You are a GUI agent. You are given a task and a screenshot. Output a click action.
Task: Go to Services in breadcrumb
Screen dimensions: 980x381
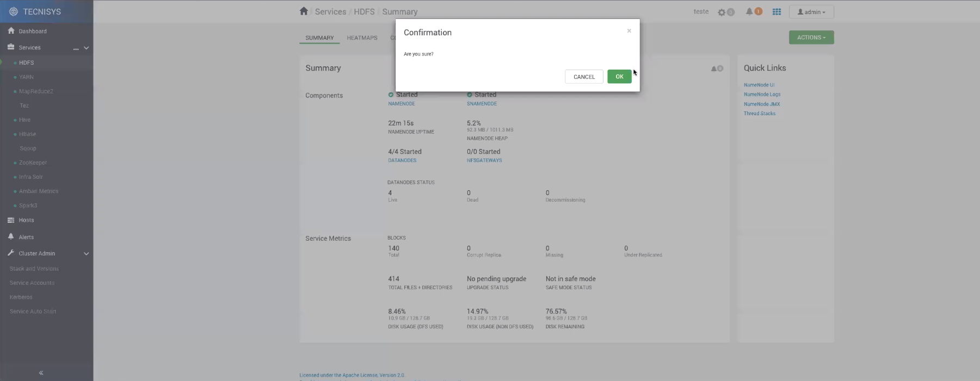(330, 11)
